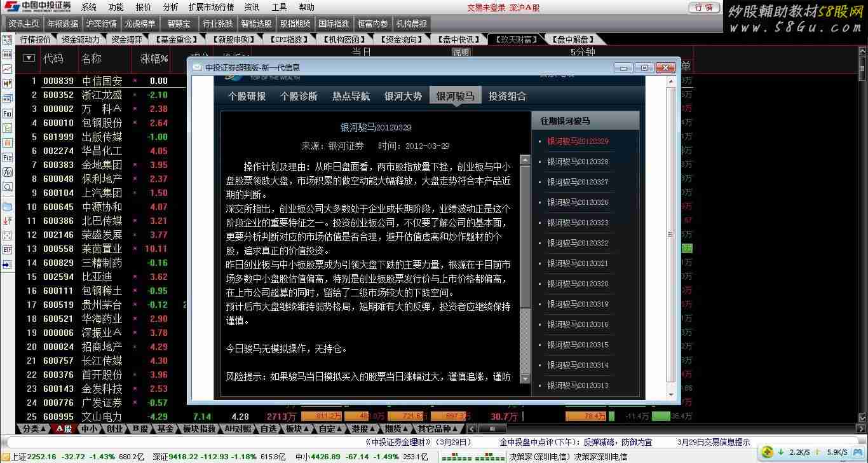The width and height of the screenshot is (868, 463).
Task: Click the 说明 button in table header
Action: (x=461, y=52)
